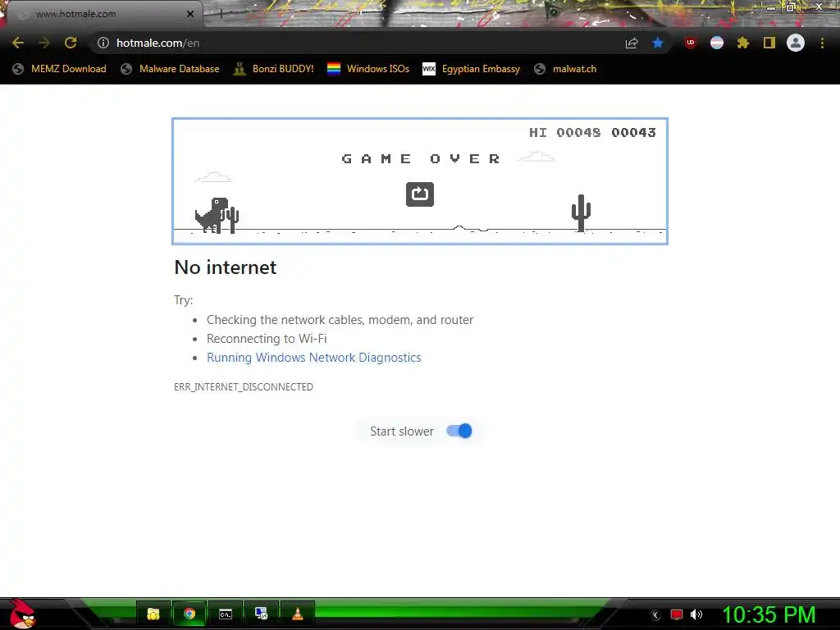840x630 pixels.
Task: Click the volume speaker tray icon
Action: click(696, 615)
